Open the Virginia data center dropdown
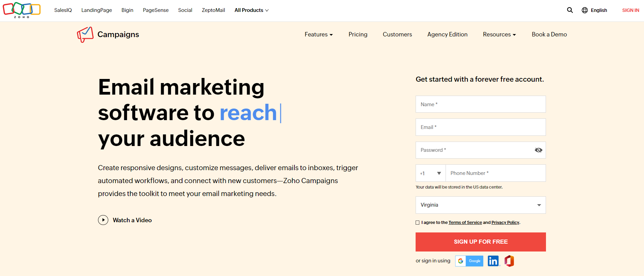The image size is (644, 276). [480, 205]
